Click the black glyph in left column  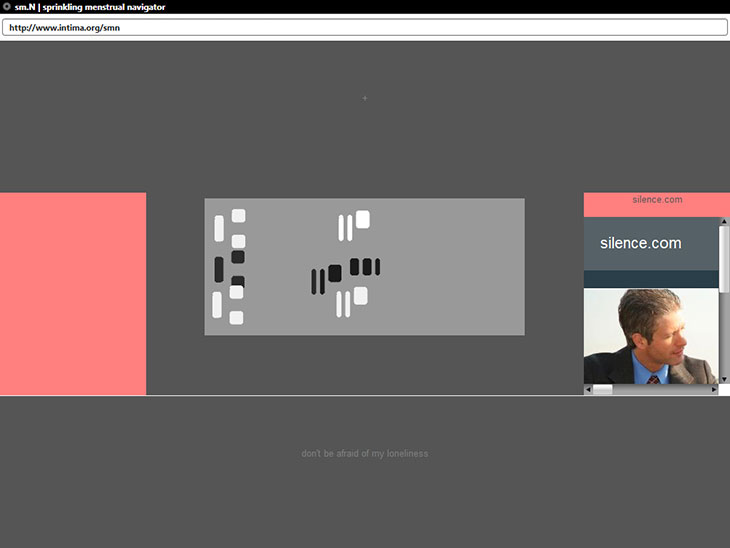point(230,269)
